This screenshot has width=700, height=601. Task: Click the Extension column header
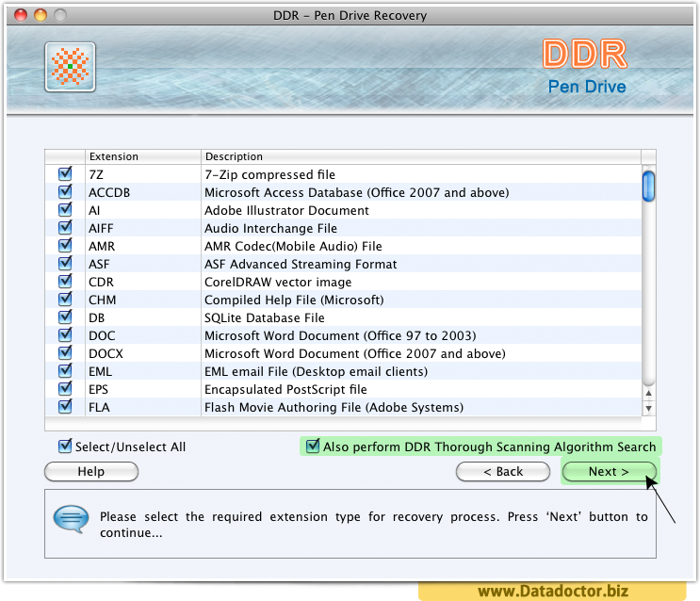(x=143, y=156)
